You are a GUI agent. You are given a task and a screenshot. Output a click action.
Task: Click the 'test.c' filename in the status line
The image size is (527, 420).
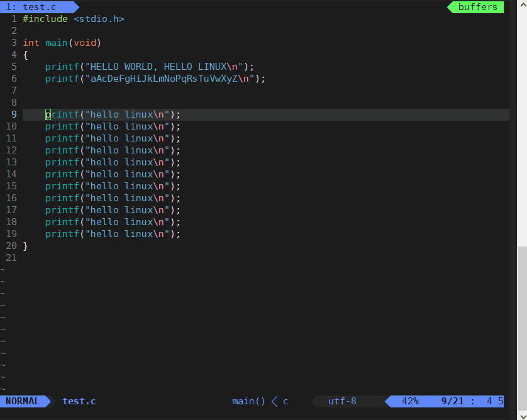coord(79,401)
